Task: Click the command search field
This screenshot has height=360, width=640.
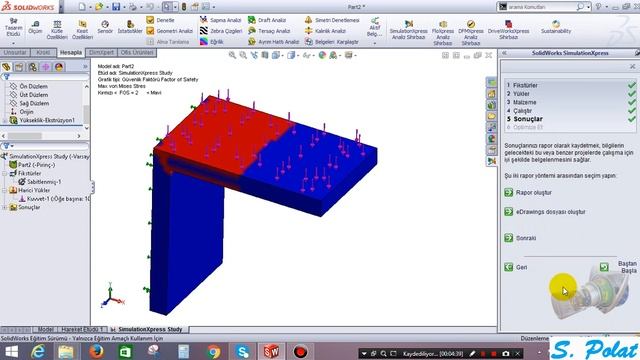Action: tap(541, 7)
